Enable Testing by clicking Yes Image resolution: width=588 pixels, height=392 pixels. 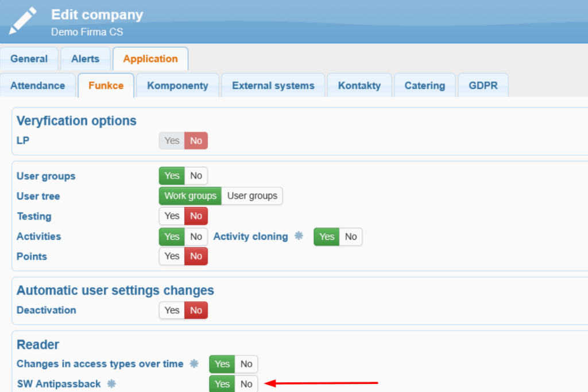point(172,216)
